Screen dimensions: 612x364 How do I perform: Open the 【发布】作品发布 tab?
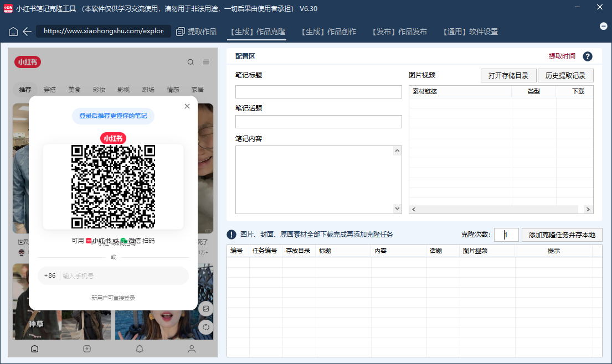click(399, 32)
